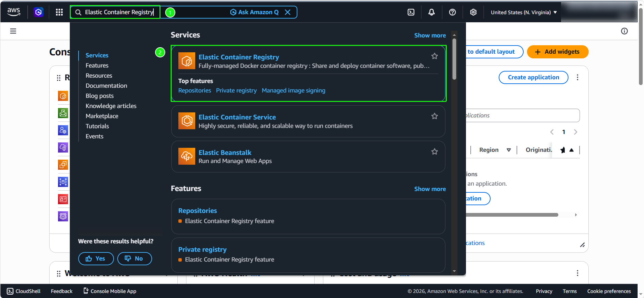
Task: Open the AWS home logo
Action: tap(14, 12)
